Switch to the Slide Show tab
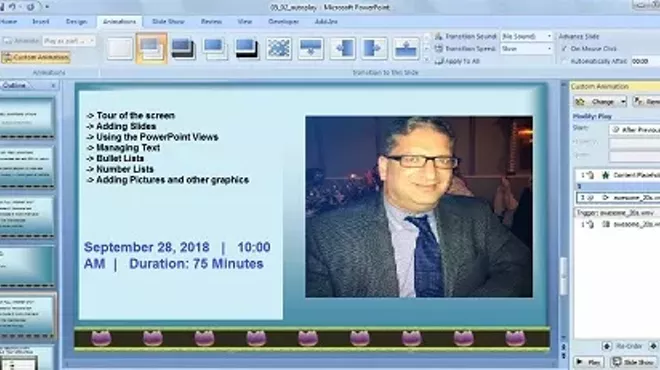 (168, 21)
